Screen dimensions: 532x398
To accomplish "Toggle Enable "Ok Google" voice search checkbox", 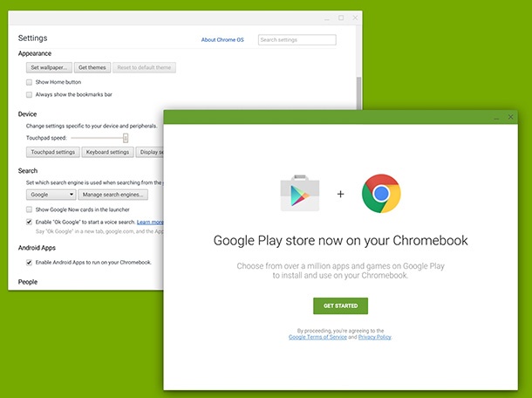I will click(x=29, y=222).
